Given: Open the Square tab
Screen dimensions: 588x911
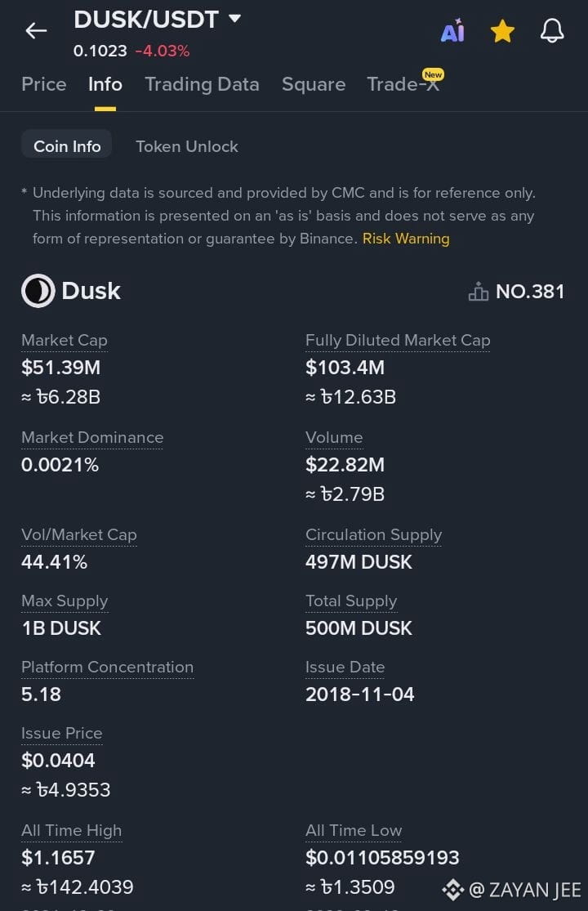Looking at the screenshot, I should point(314,84).
